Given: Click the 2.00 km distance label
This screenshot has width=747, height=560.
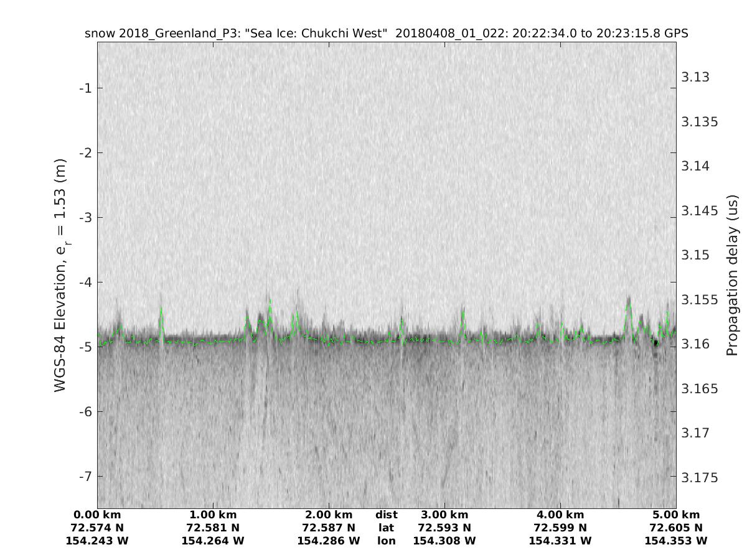Looking at the screenshot, I should pos(329,515).
